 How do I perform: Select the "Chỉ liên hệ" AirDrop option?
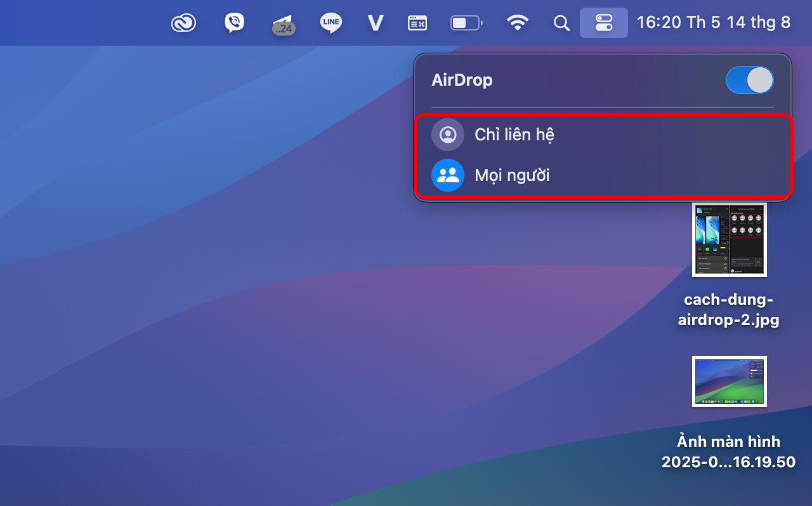[x=603, y=135]
